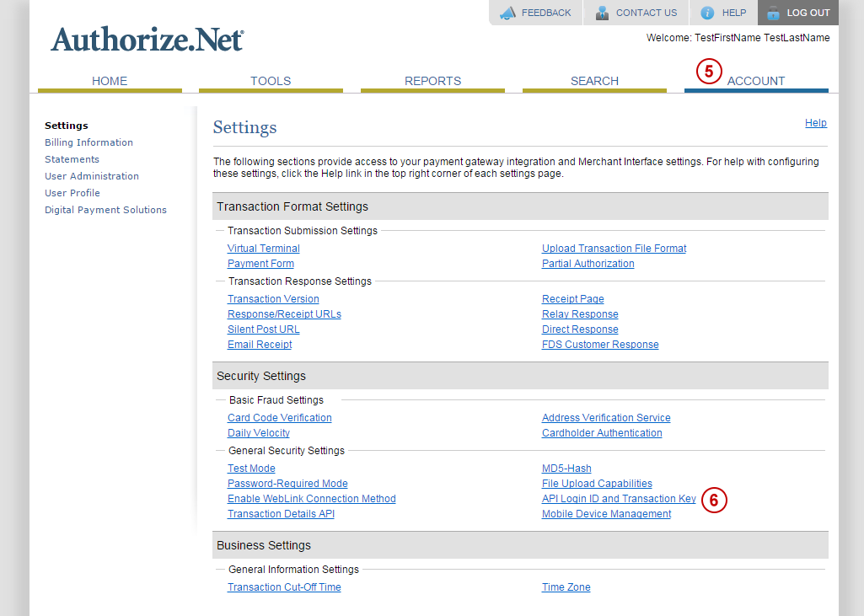Image resolution: width=864 pixels, height=616 pixels.
Task: Open Statements in the sidebar
Action: point(72,159)
